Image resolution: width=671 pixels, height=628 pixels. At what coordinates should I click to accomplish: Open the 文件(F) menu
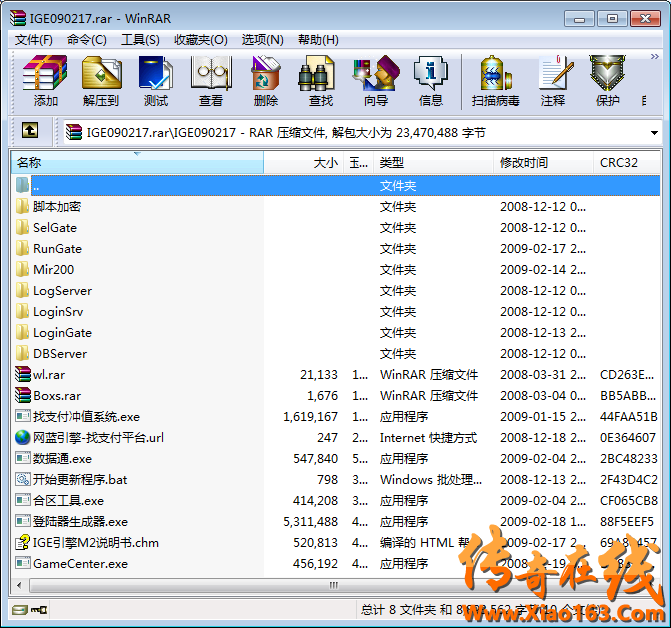click(34, 40)
